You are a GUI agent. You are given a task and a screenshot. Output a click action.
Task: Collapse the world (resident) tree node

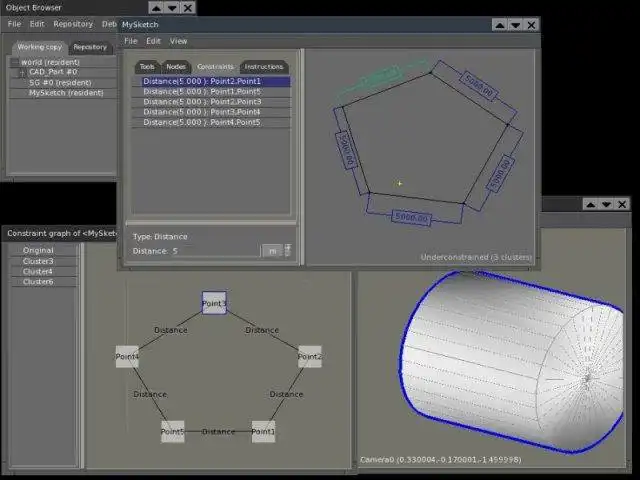15,62
